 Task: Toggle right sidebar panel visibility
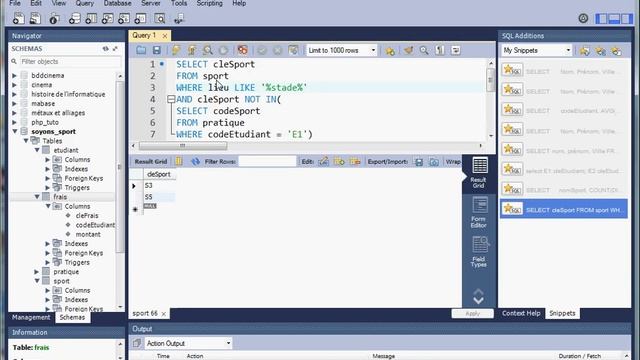[x=626, y=18]
